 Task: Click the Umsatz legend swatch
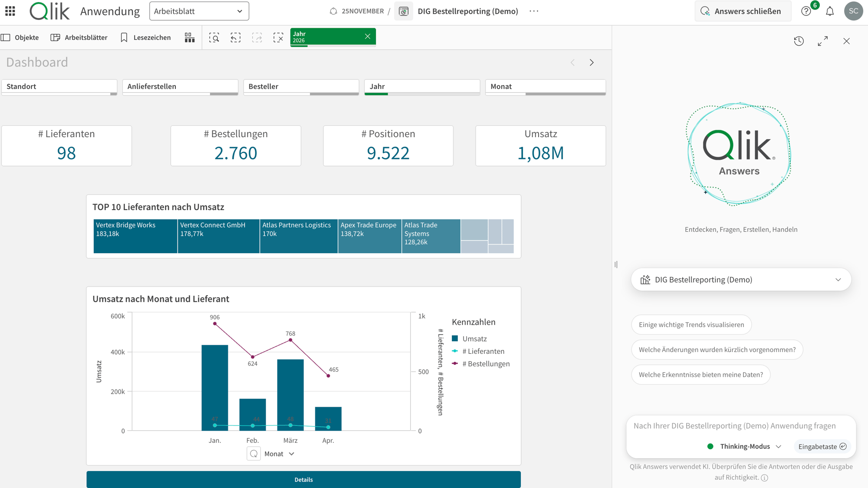click(x=455, y=338)
